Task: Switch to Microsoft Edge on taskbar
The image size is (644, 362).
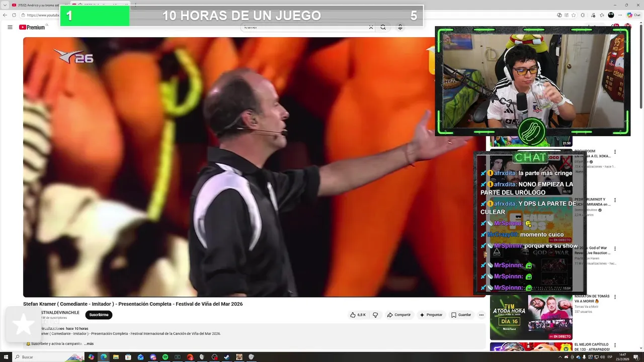Action: coord(103,357)
